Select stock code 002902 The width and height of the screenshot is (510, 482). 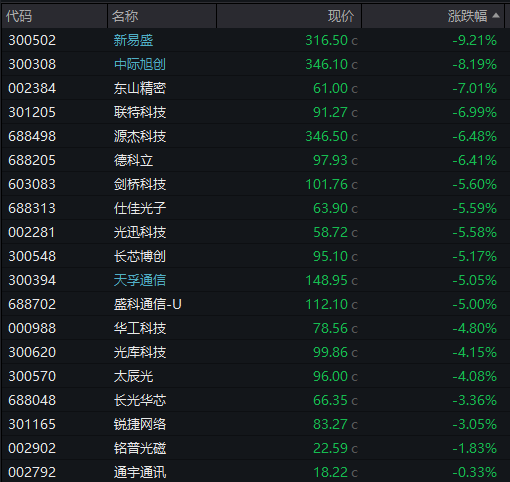[x=32, y=448]
